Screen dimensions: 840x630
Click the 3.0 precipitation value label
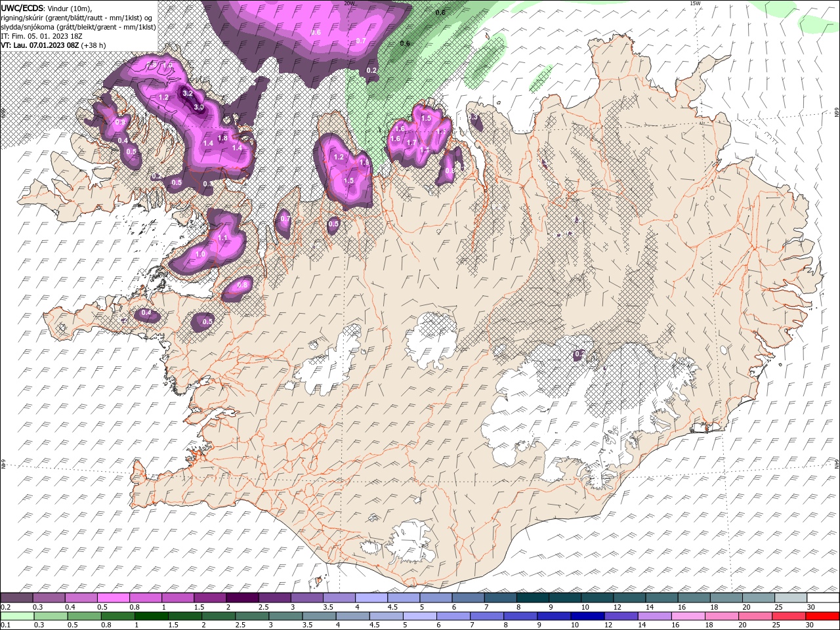pos(199,107)
